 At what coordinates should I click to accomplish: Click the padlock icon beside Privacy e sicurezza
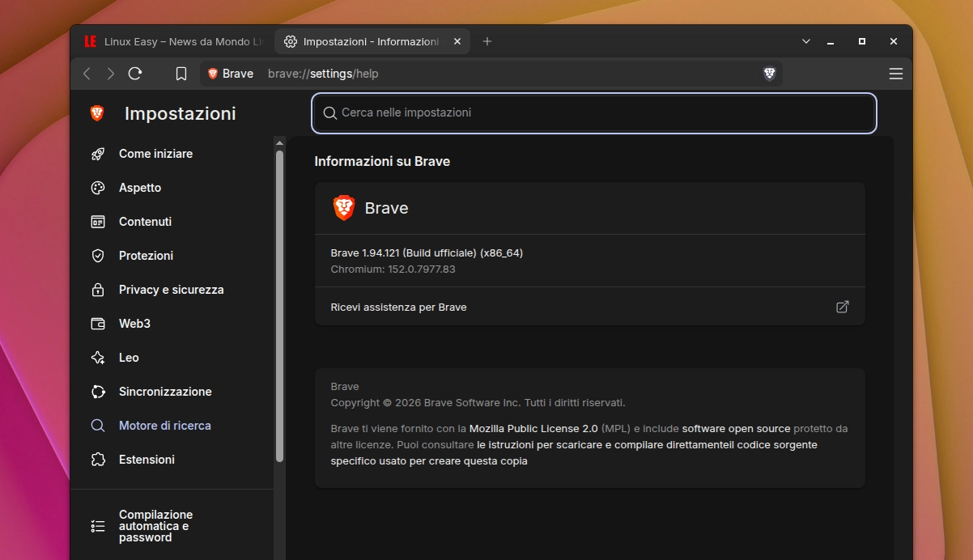(98, 290)
